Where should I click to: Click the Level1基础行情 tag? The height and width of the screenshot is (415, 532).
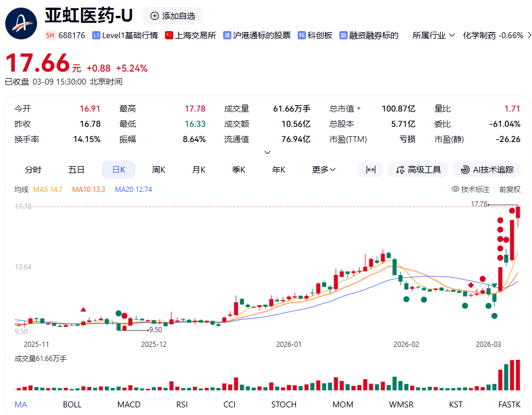pyautogui.click(x=125, y=35)
